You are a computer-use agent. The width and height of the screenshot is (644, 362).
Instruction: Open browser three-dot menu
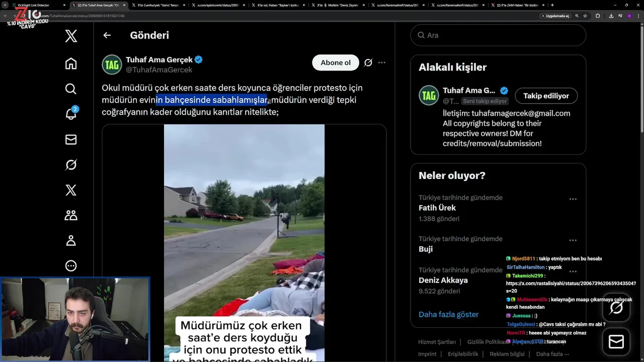638,16
